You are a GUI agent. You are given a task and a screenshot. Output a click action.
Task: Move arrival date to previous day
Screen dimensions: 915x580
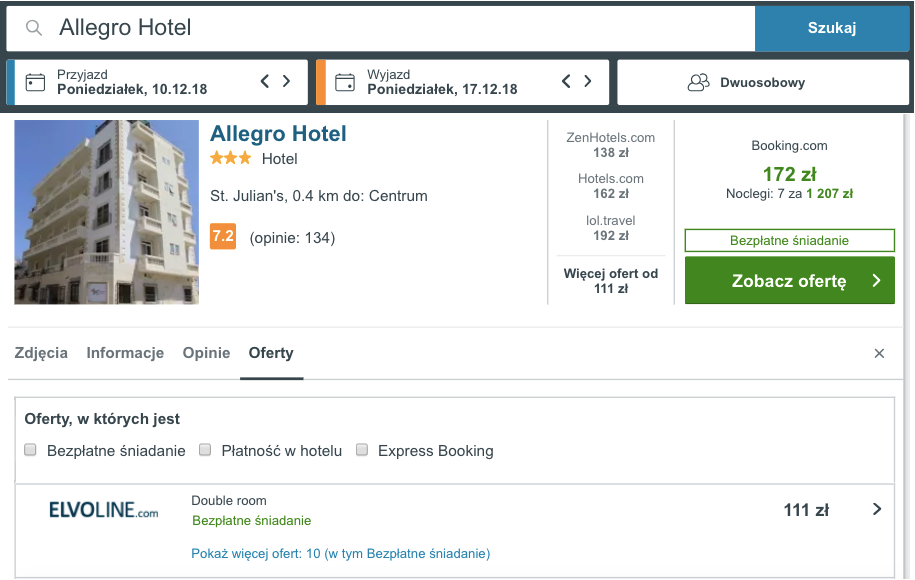[265, 81]
